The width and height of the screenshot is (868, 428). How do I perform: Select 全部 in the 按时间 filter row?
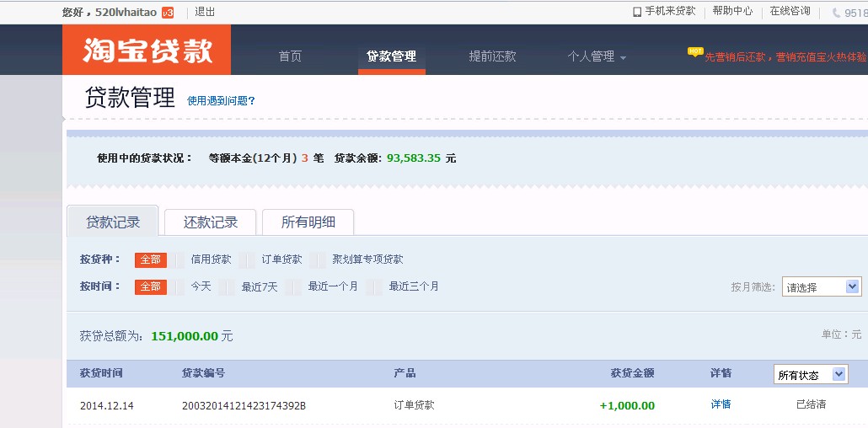point(151,286)
